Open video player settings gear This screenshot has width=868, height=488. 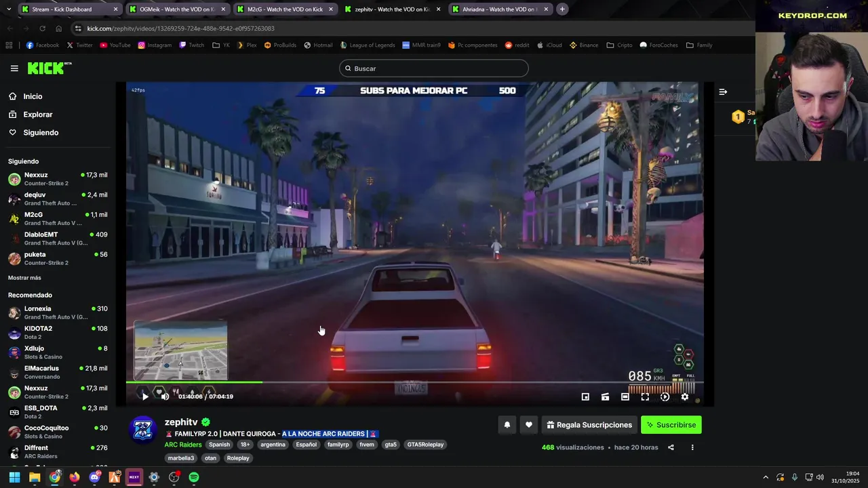pyautogui.click(x=684, y=396)
